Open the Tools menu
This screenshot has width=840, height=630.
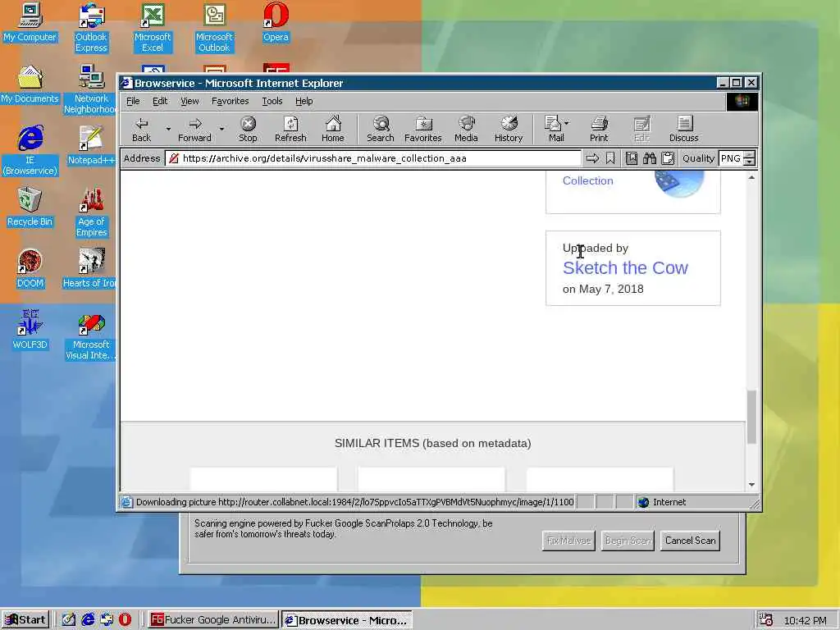click(x=272, y=101)
